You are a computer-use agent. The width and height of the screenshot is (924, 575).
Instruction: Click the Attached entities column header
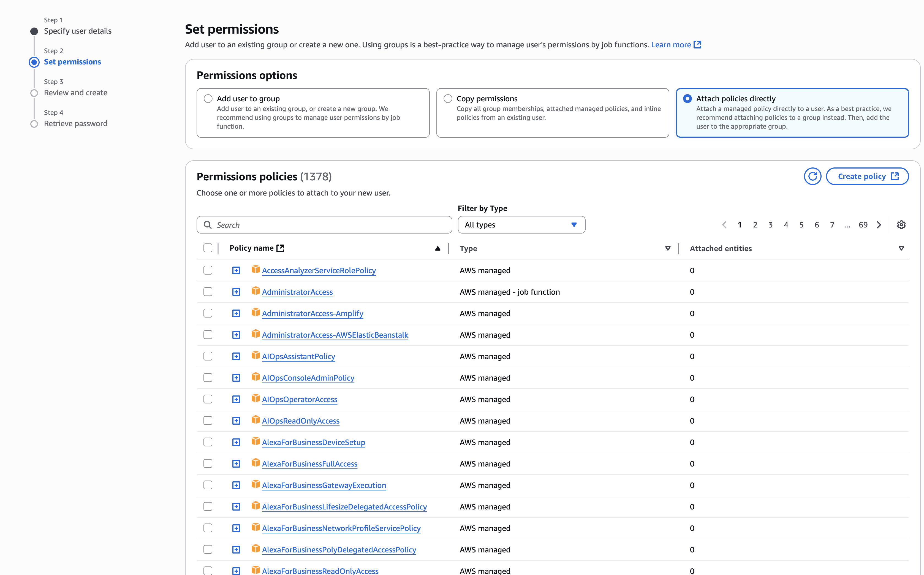pyautogui.click(x=721, y=248)
